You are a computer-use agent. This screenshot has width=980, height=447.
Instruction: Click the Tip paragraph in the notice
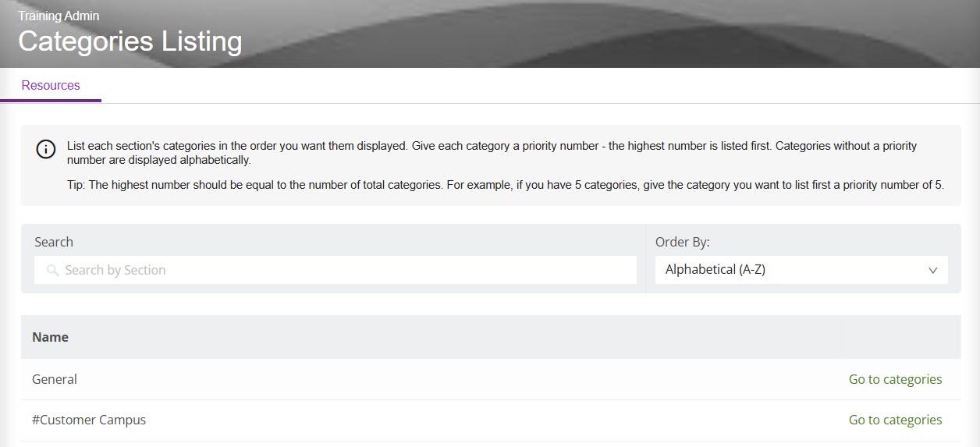[x=506, y=185]
